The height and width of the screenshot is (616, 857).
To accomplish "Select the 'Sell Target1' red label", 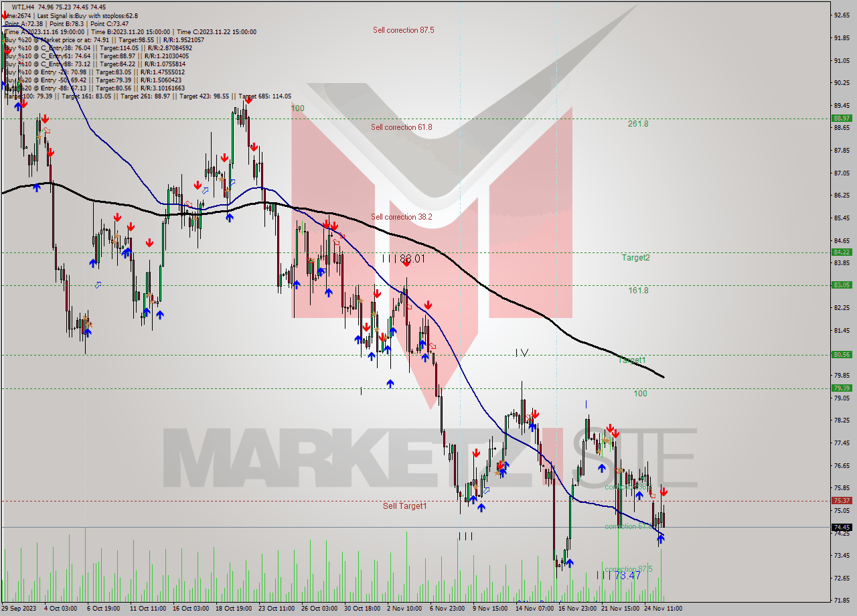I will tap(404, 506).
